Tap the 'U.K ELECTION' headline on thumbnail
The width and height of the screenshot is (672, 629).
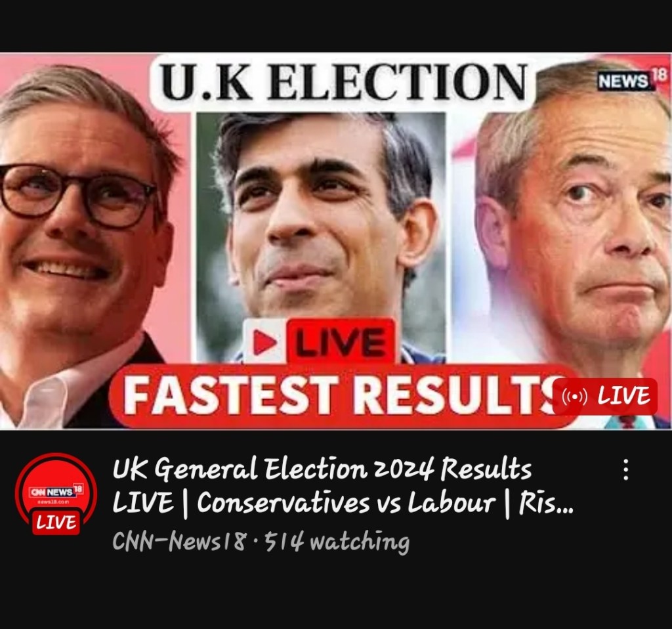[344, 81]
